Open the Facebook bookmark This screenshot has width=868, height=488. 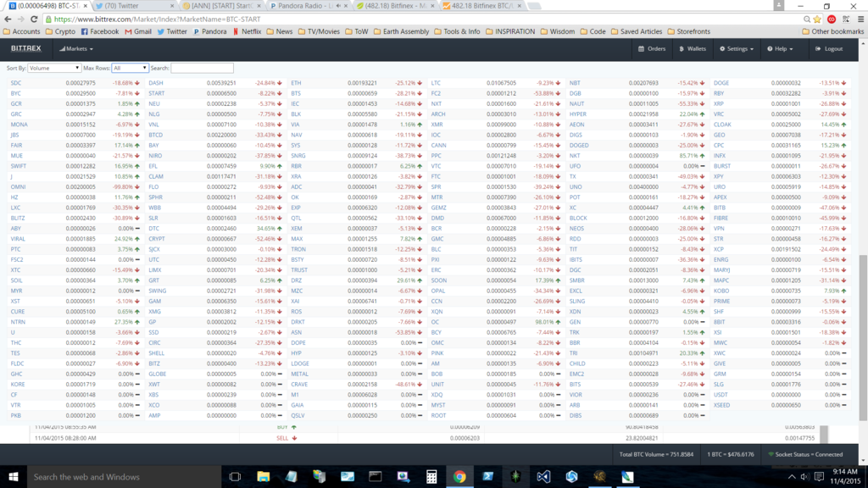point(99,31)
